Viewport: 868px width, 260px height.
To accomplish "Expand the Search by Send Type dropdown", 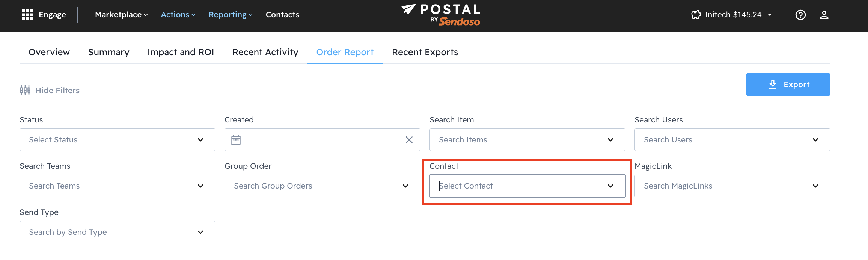I will tap(117, 232).
